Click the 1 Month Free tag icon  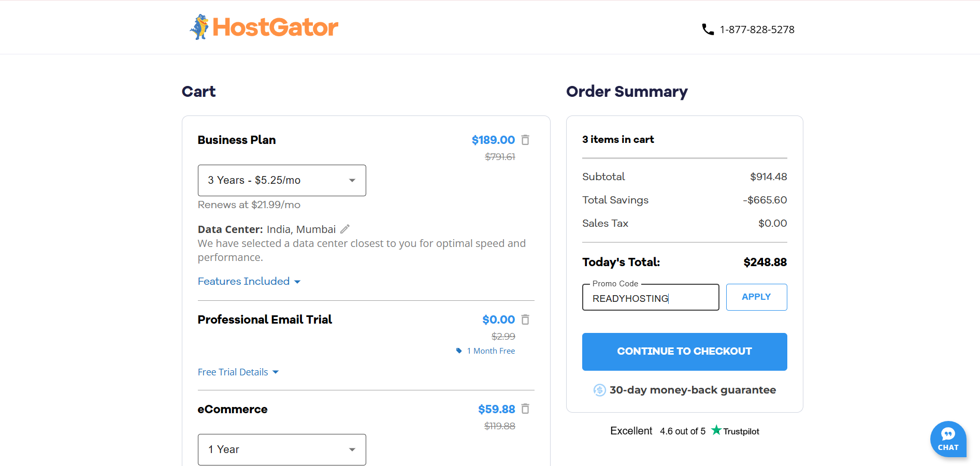pyautogui.click(x=459, y=351)
